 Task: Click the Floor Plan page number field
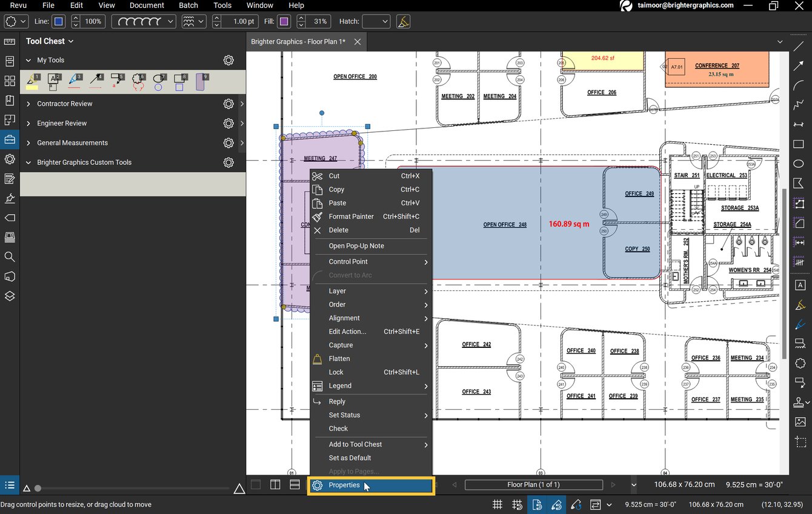[x=533, y=484]
